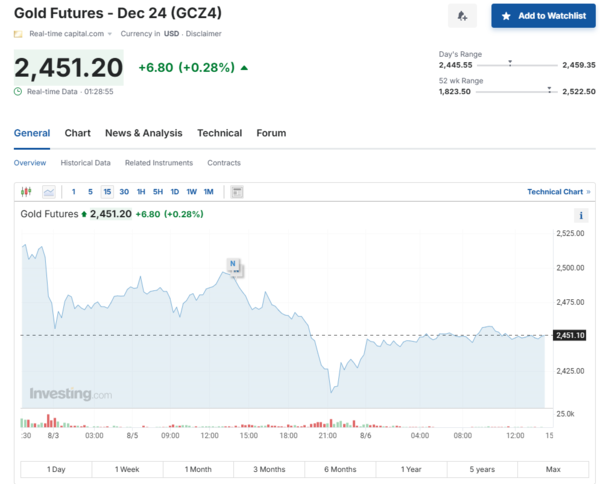Click the create alert bell icon
The image size is (600, 484).
click(461, 16)
